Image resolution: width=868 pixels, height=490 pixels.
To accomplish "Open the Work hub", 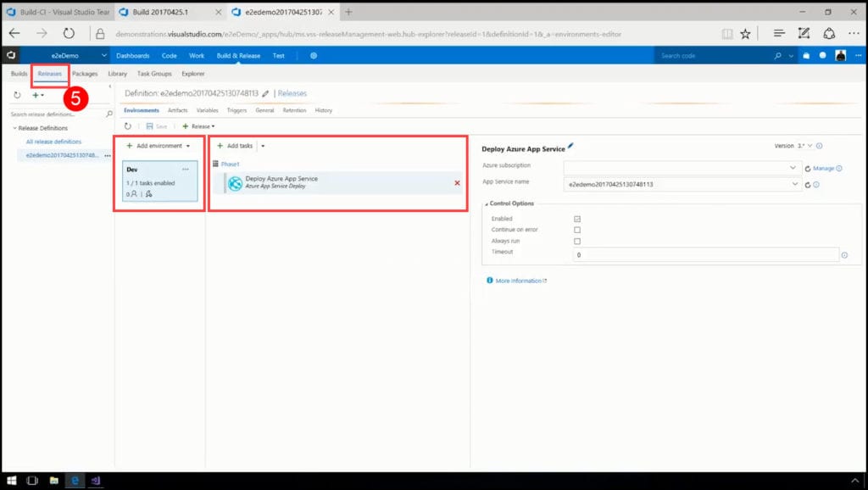I will tap(197, 56).
